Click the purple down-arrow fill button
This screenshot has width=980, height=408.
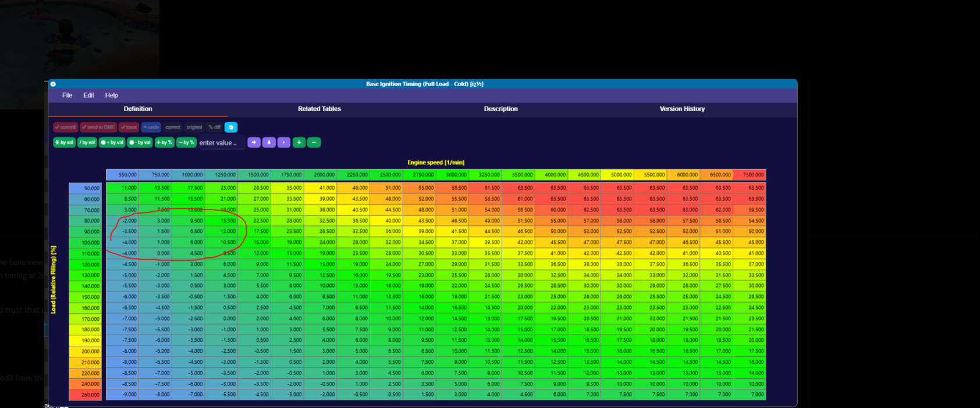[x=269, y=143]
